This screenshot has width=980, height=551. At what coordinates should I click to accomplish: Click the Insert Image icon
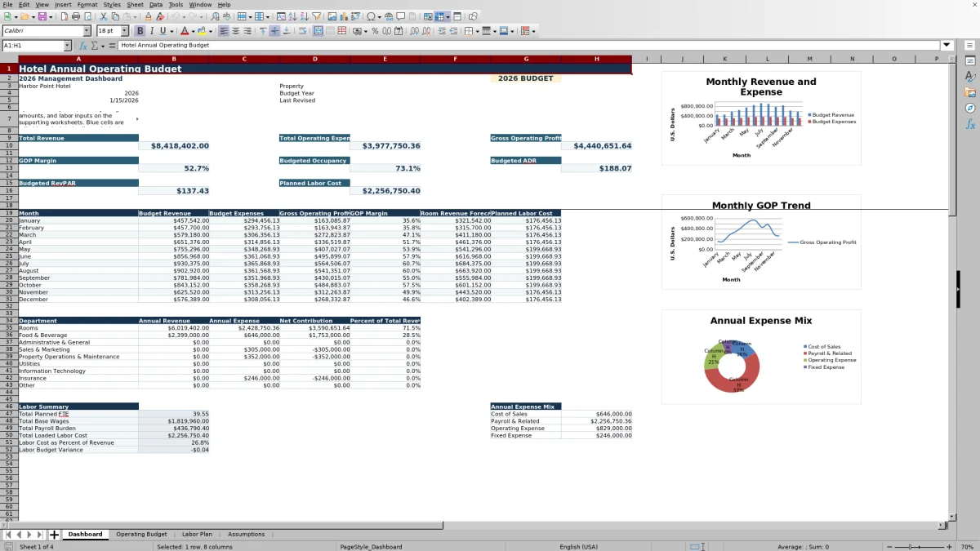click(332, 16)
